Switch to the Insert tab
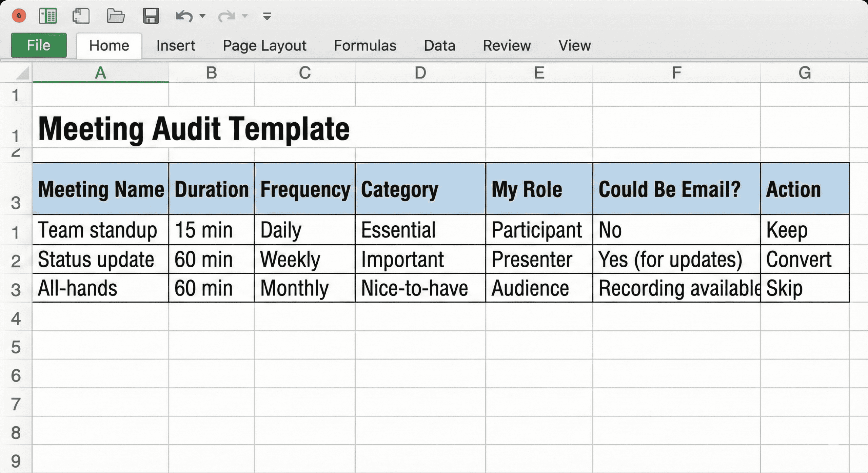 (x=176, y=45)
